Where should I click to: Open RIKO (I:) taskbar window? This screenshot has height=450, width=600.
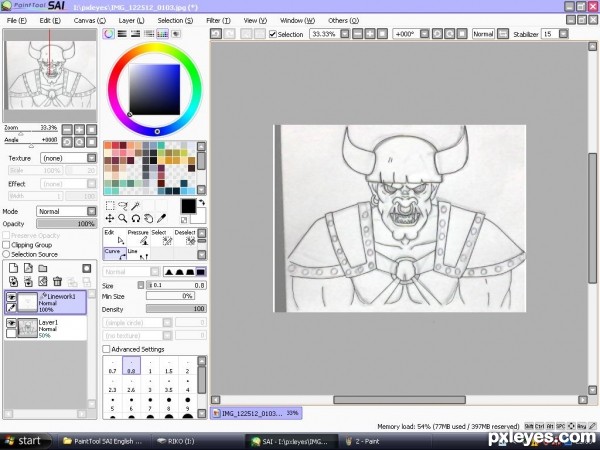point(196,441)
